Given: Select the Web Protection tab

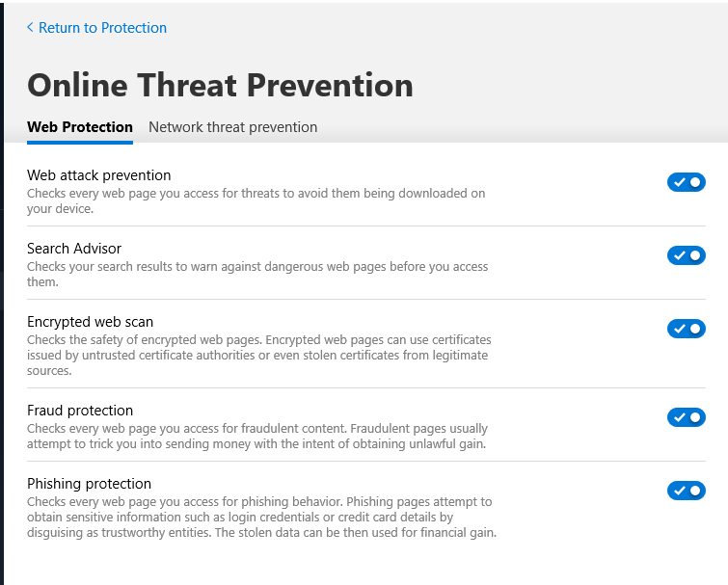Looking at the screenshot, I should 80,127.
